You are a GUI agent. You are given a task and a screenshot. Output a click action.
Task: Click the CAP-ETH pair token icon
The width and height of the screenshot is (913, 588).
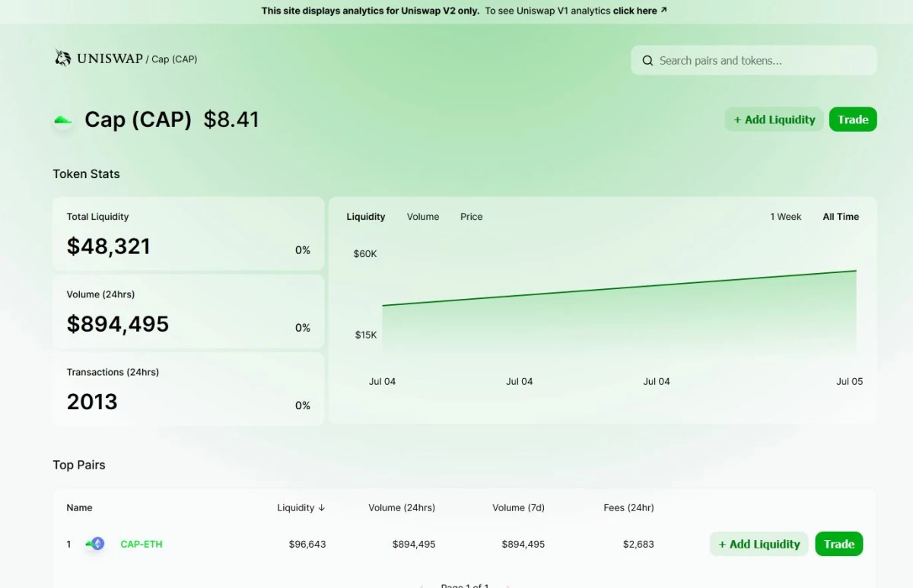point(96,544)
